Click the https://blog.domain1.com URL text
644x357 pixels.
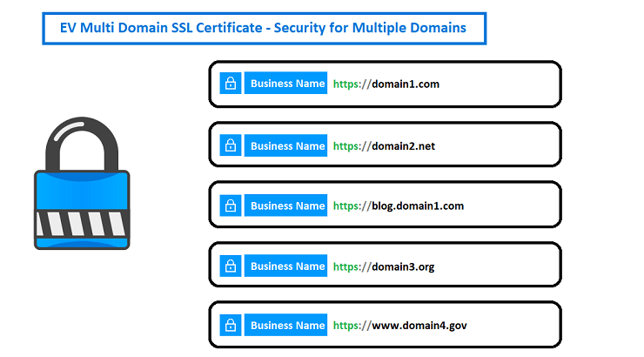pos(399,205)
